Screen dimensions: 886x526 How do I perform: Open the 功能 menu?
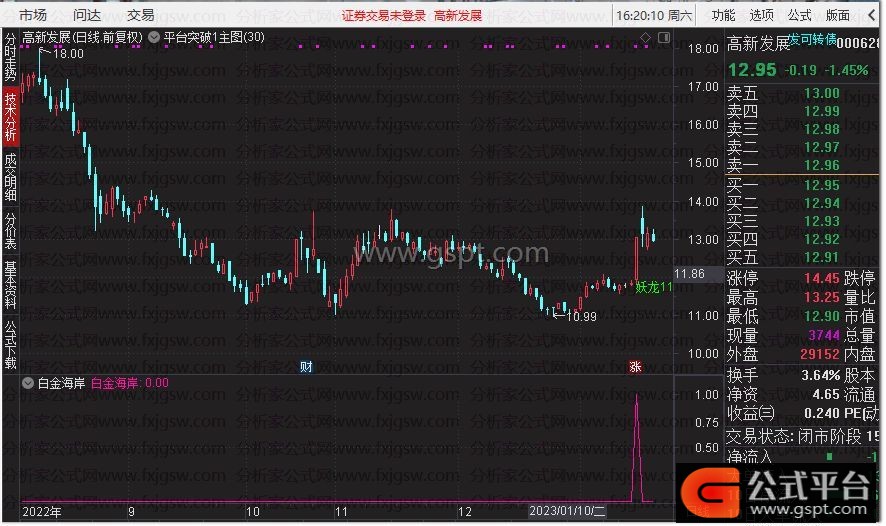(724, 15)
